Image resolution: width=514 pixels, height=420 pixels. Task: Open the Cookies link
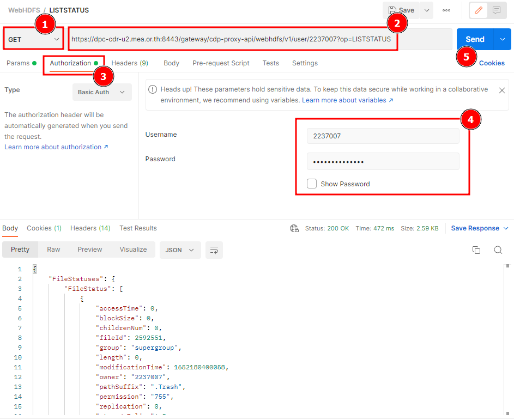coord(492,63)
